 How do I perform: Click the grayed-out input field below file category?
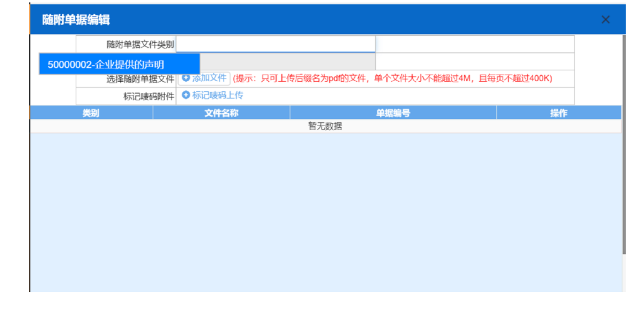click(x=287, y=61)
